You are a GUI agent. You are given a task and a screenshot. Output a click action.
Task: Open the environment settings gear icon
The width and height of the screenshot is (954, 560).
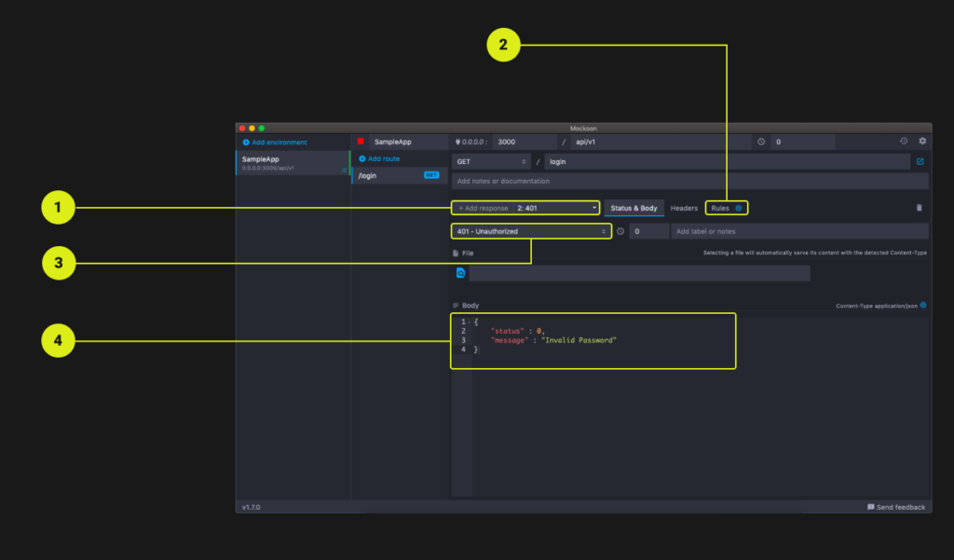[x=922, y=142]
